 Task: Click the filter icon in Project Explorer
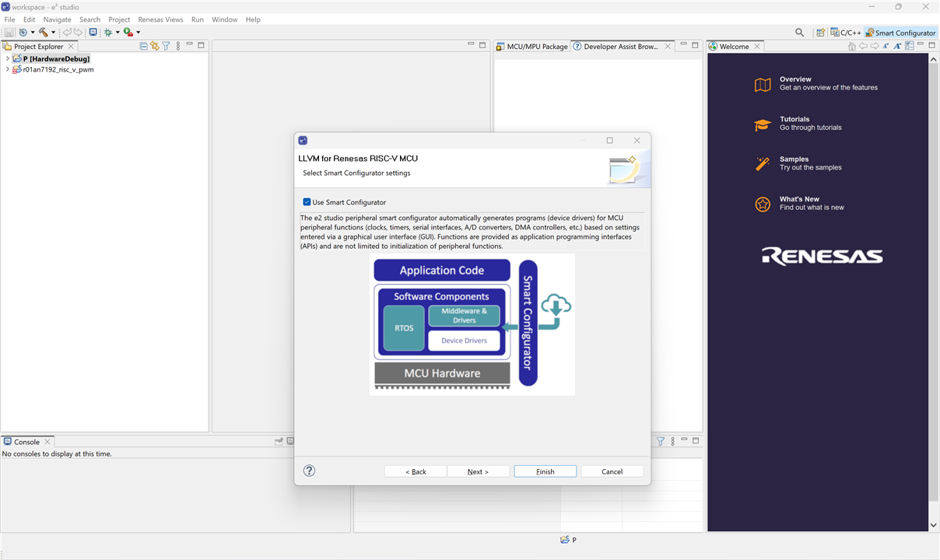click(x=166, y=46)
